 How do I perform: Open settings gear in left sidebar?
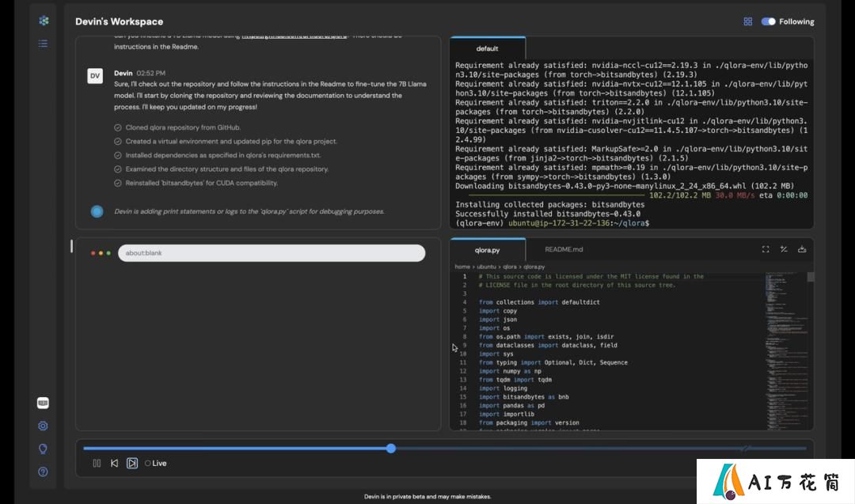pyautogui.click(x=43, y=426)
